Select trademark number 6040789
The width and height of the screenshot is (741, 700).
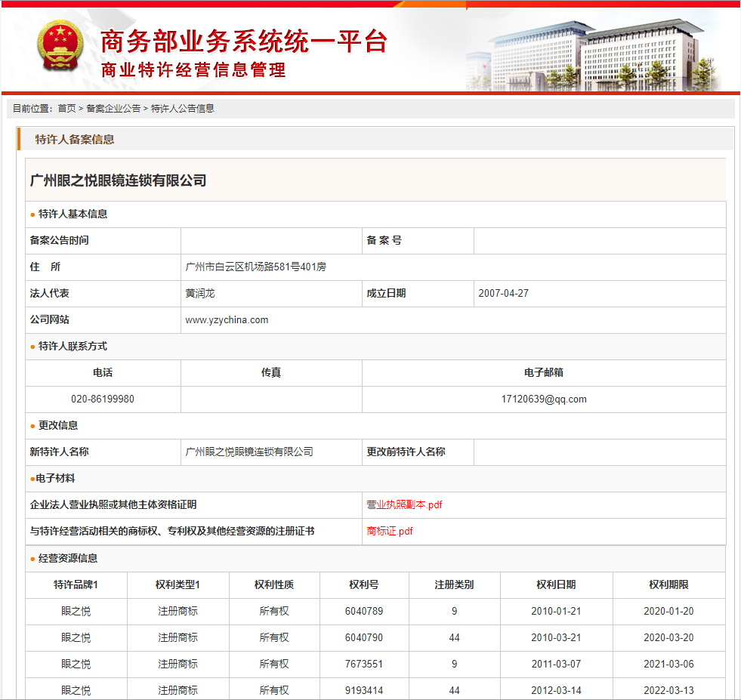click(x=364, y=611)
